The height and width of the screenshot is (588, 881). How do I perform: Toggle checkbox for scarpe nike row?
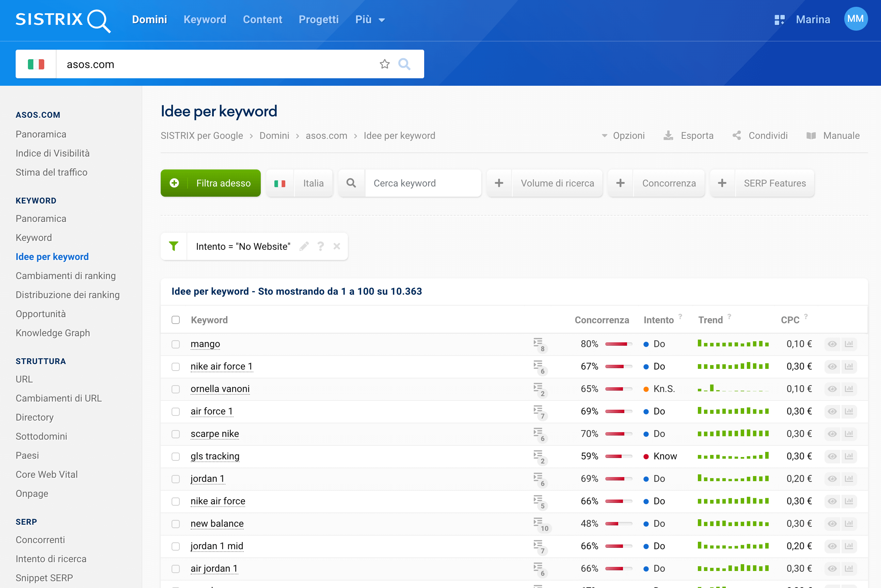[x=175, y=434]
